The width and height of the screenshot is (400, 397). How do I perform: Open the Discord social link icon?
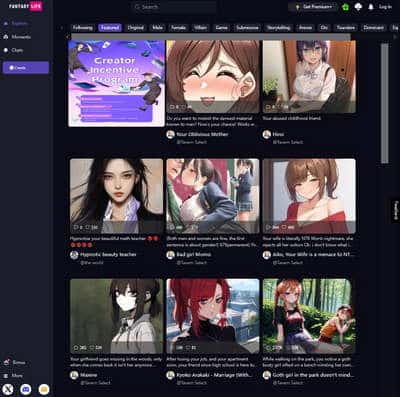click(x=26, y=389)
